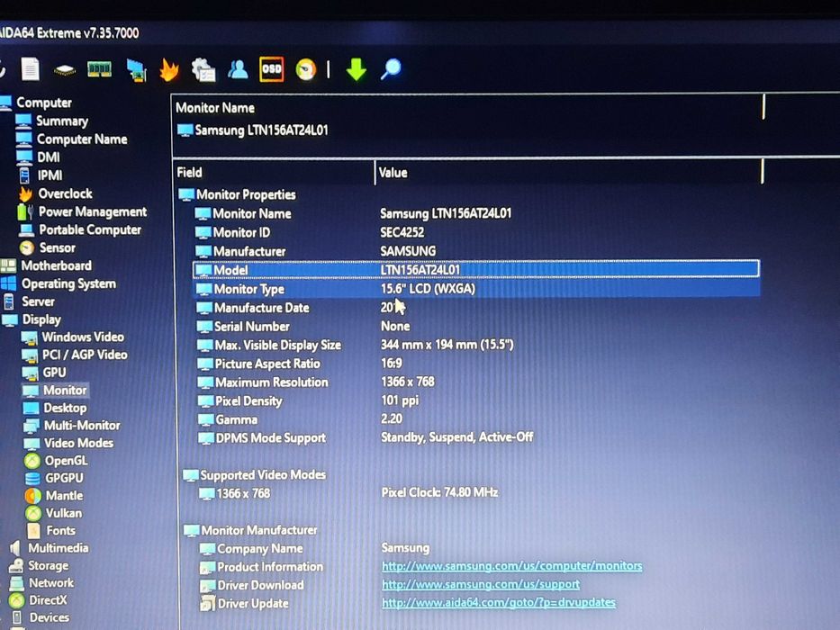
Task: Select the Samsung LTN156AT24L01 monitor entry
Action: coord(252,130)
